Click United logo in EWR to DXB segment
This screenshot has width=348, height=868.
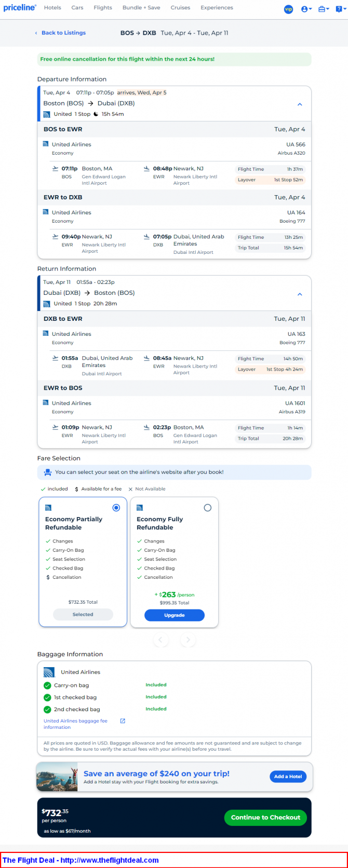pyautogui.click(x=46, y=212)
